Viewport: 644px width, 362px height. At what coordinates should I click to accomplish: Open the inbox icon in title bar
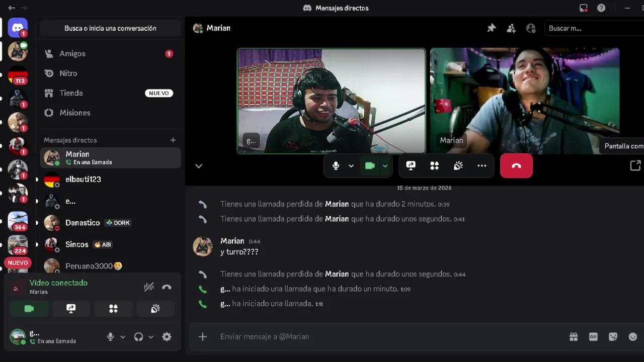[584, 8]
